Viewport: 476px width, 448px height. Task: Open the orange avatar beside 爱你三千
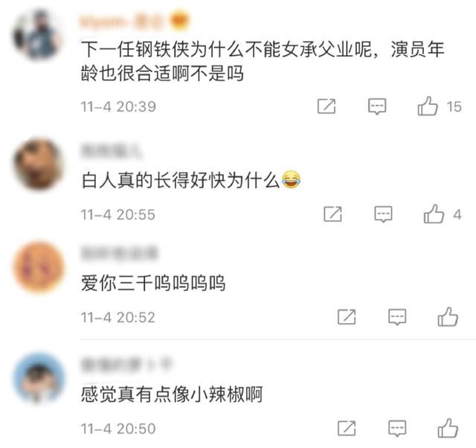point(39,267)
